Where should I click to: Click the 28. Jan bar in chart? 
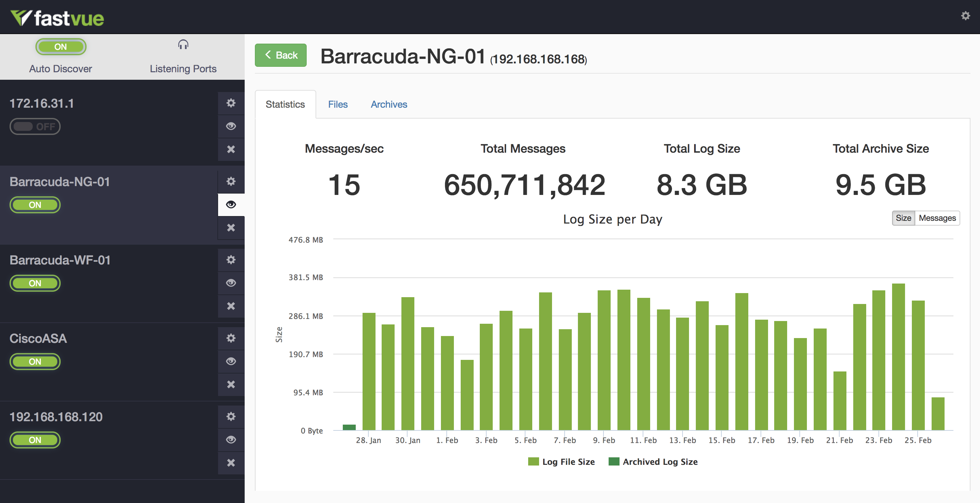(x=369, y=371)
